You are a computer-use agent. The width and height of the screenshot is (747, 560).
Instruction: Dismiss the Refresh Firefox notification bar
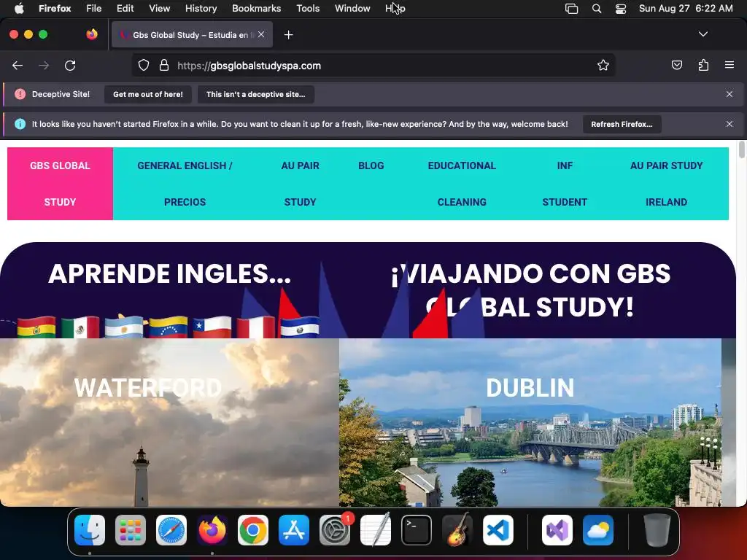coord(729,124)
